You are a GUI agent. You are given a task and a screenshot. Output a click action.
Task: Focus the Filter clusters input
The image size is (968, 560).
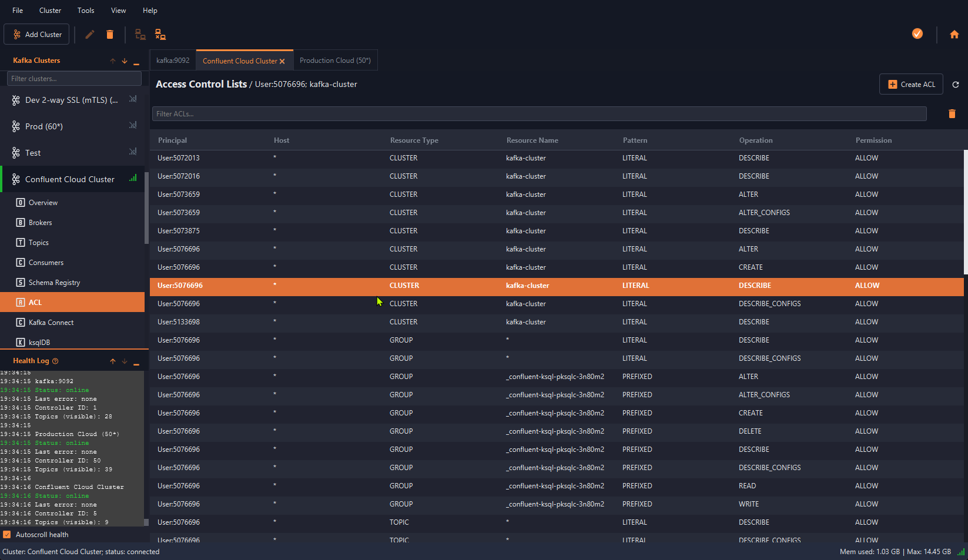74,79
